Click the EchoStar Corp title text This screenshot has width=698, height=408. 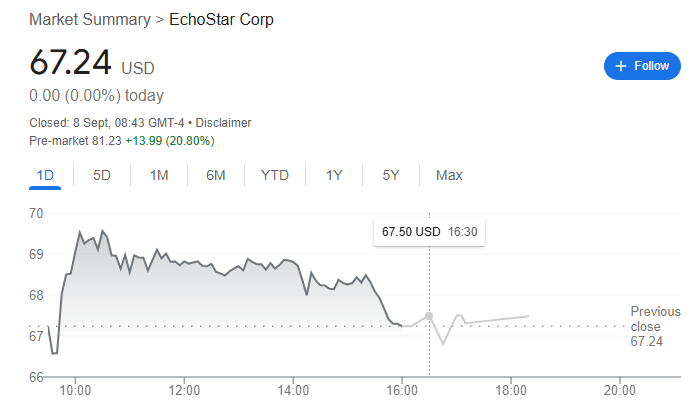pyautogui.click(x=221, y=20)
